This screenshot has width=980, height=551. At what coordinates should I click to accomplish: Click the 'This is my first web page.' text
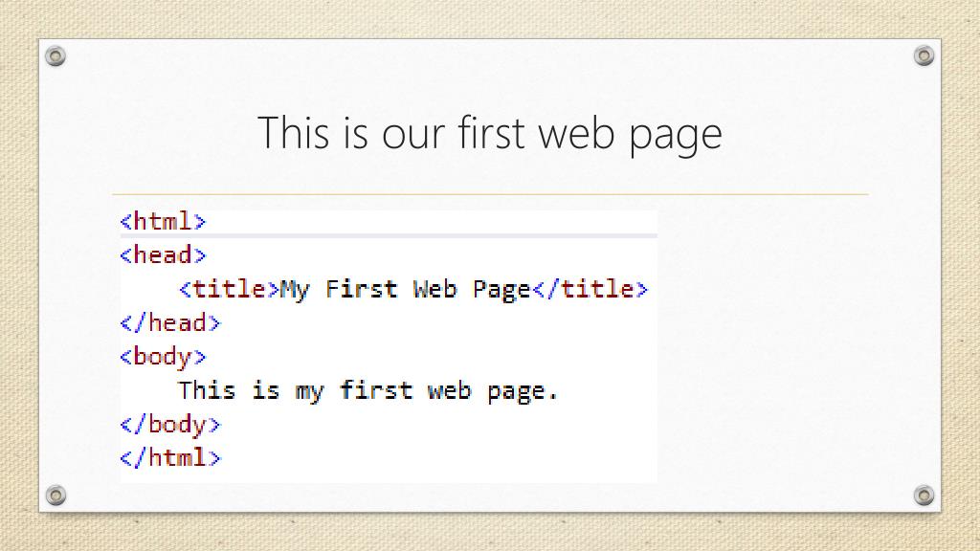367,391
